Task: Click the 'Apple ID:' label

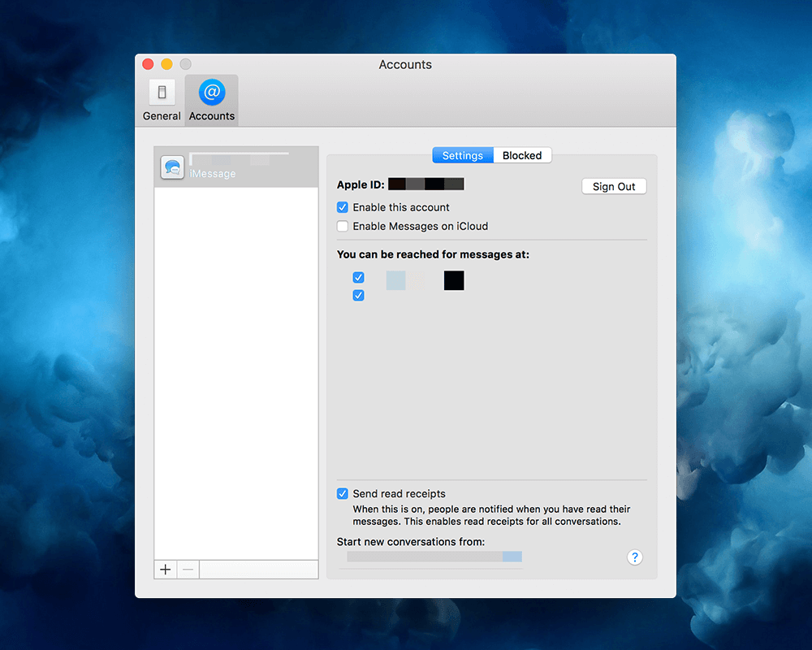Action: click(x=361, y=184)
